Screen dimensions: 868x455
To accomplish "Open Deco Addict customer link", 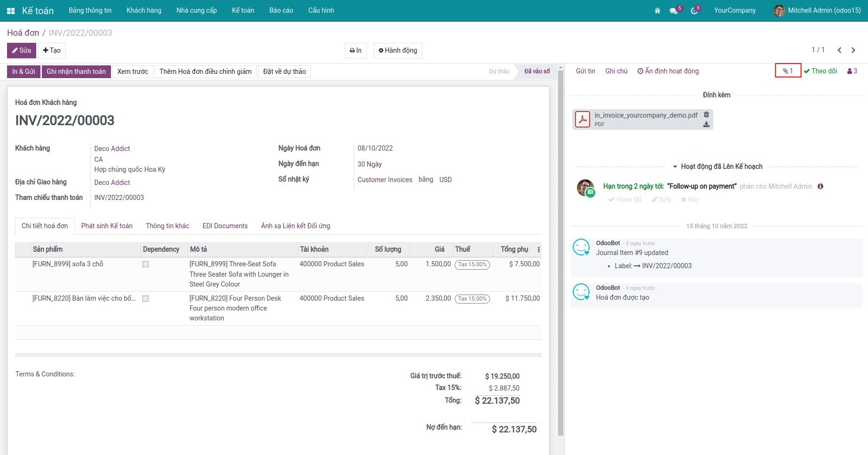I will (x=112, y=149).
